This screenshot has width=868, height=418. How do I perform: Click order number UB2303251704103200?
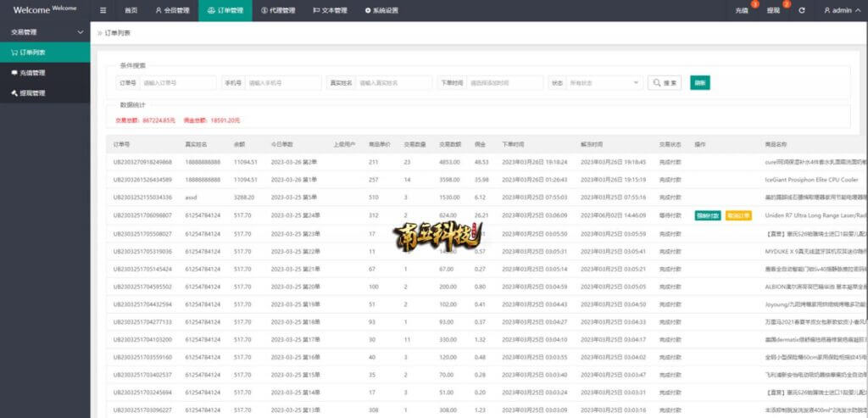(142, 340)
